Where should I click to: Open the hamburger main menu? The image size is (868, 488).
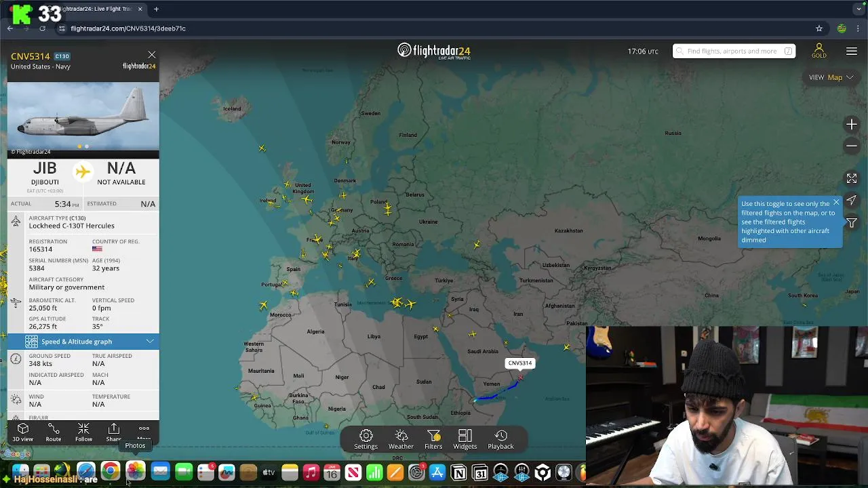(x=852, y=52)
